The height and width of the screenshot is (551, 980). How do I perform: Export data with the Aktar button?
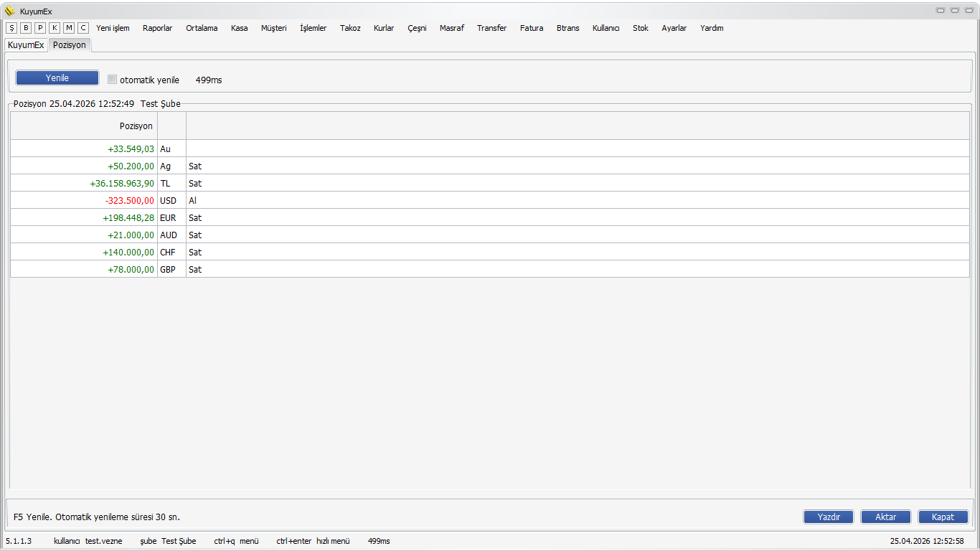point(886,517)
